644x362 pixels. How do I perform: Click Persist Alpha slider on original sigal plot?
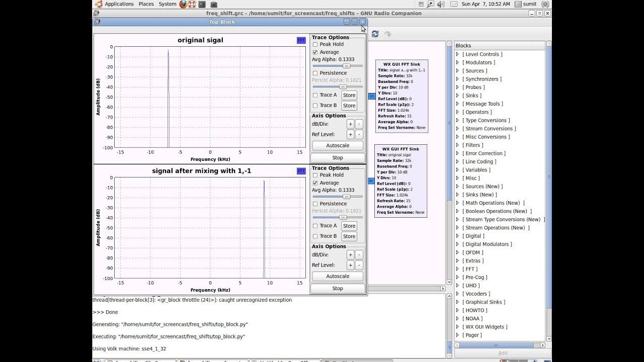pyautogui.click(x=338, y=87)
